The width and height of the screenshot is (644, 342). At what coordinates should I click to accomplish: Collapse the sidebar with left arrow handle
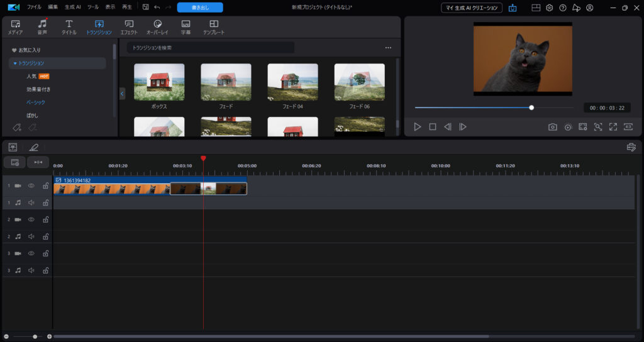point(122,93)
